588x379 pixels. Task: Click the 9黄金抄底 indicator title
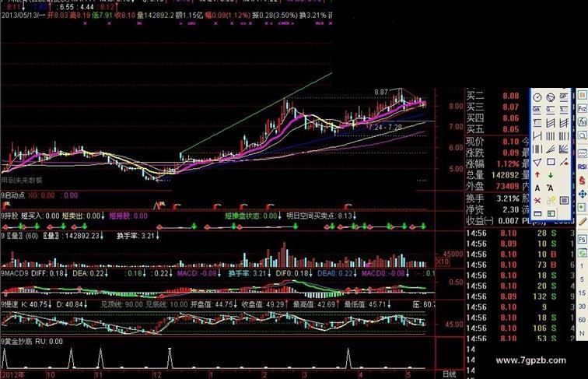(16, 342)
